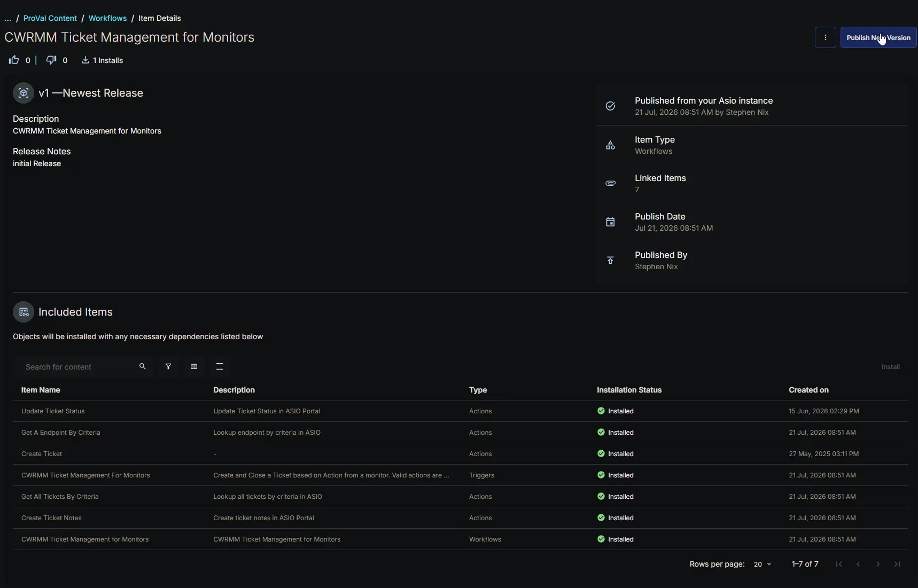Image resolution: width=918 pixels, height=588 pixels.
Task: Select the Create Ticket item name
Action: pos(42,454)
